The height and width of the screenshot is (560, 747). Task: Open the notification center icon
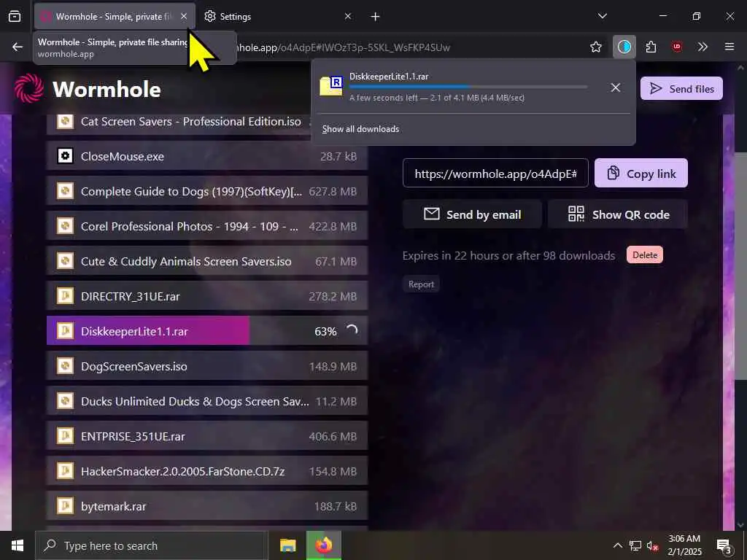coord(724,546)
